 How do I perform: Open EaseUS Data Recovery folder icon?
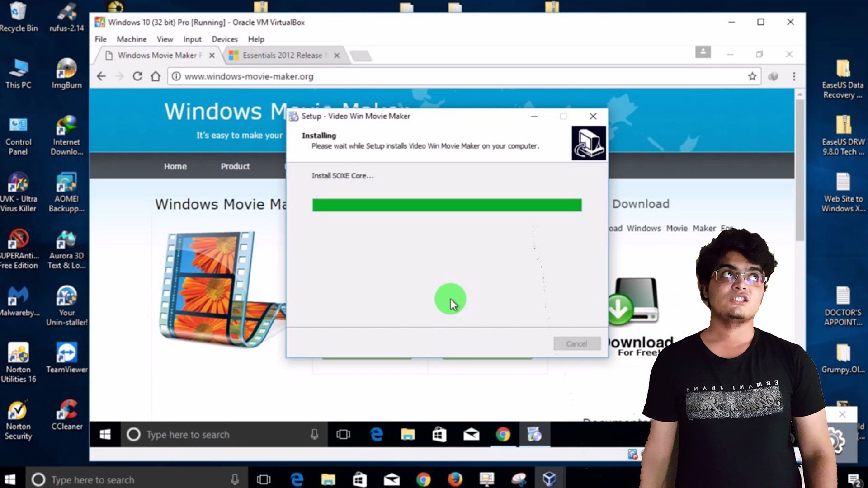(843, 79)
